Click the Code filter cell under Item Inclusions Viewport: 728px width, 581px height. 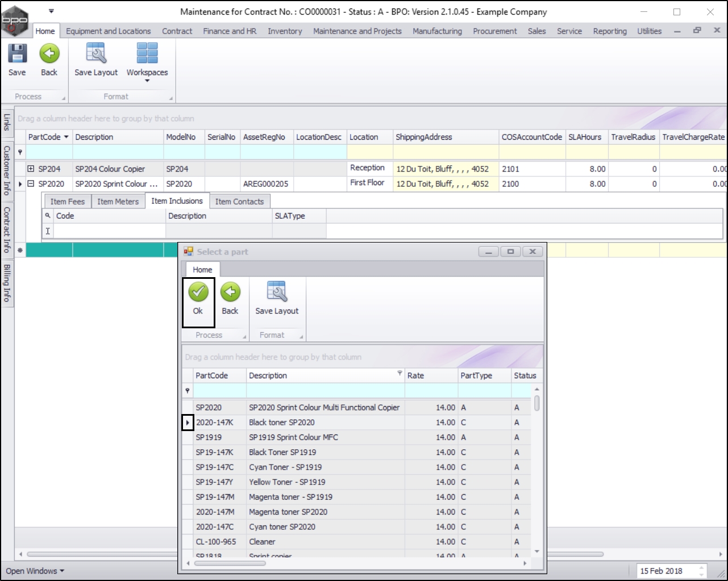110,231
